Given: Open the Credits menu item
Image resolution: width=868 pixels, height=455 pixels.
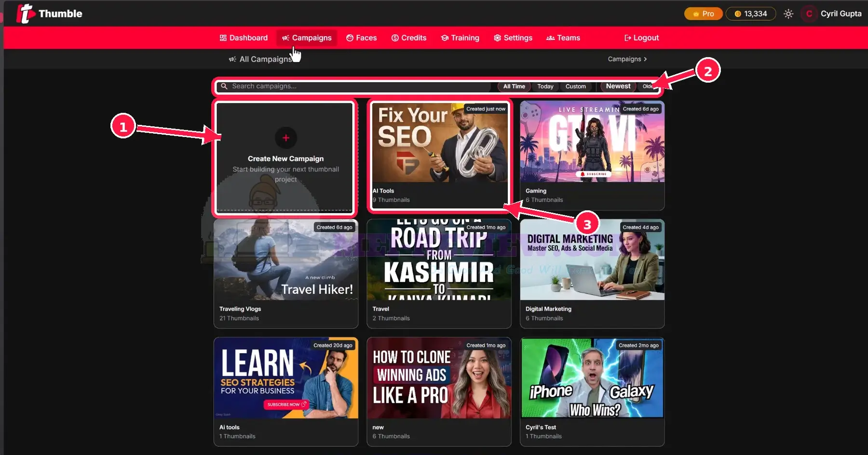Looking at the screenshot, I should pyautogui.click(x=409, y=38).
